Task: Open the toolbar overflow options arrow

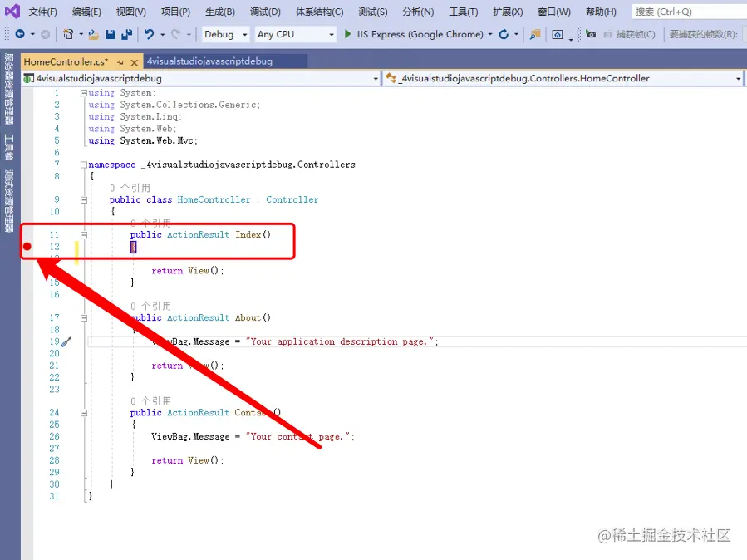Action: click(x=571, y=37)
